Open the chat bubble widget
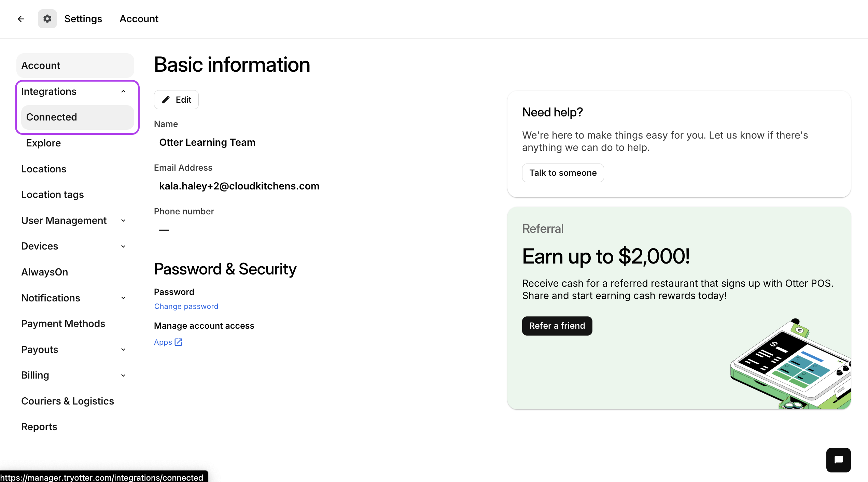 tap(838, 460)
